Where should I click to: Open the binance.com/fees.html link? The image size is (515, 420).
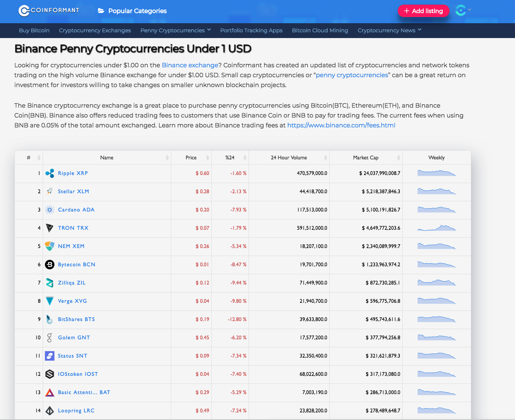coord(341,125)
